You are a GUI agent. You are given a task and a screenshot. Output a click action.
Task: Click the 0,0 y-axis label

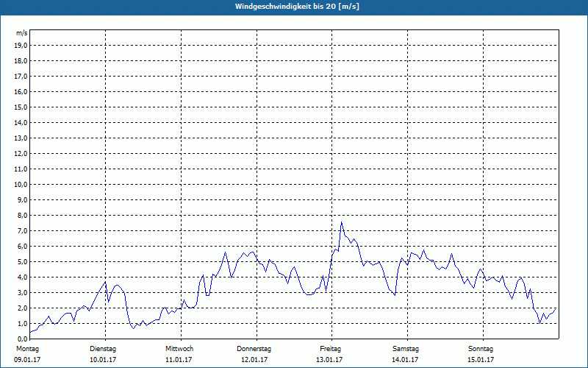coord(22,339)
